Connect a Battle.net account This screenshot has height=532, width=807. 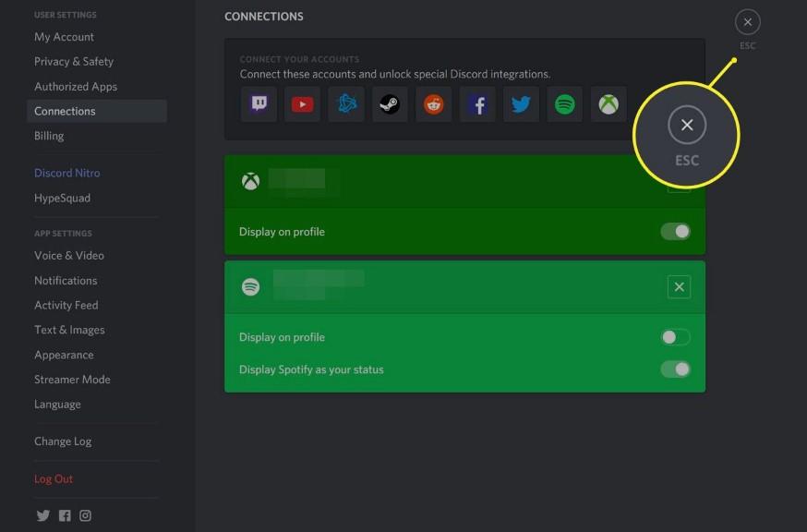click(x=345, y=104)
